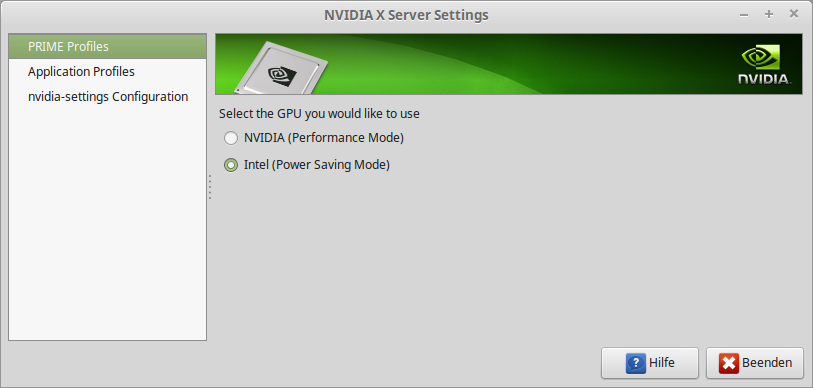The height and width of the screenshot is (388, 813).
Task: Minimize the NVIDIA X Server Settings window
Action: [744, 15]
